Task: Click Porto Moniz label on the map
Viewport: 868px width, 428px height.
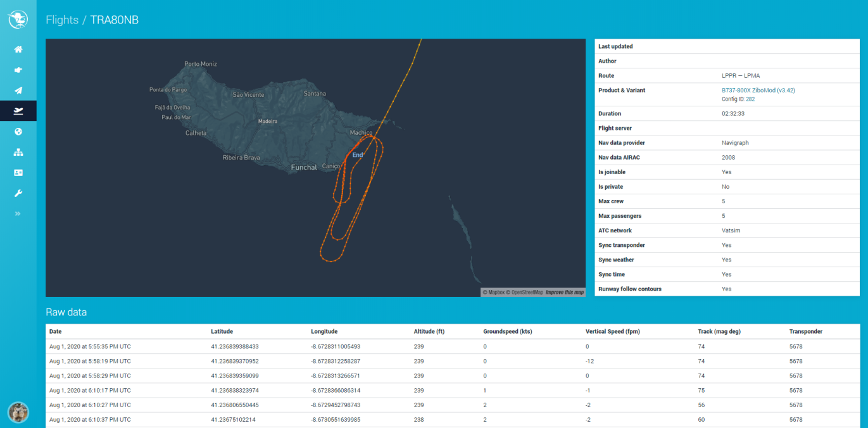Action: 201,64
